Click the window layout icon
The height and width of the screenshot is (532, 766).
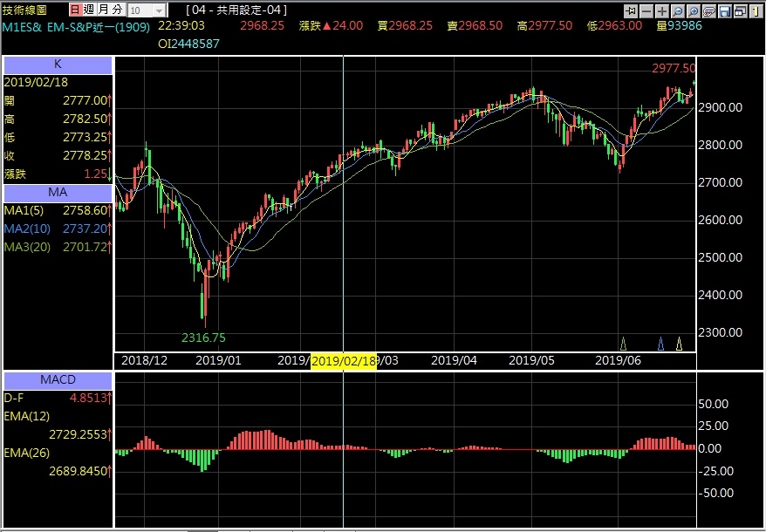(x=740, y=10)
